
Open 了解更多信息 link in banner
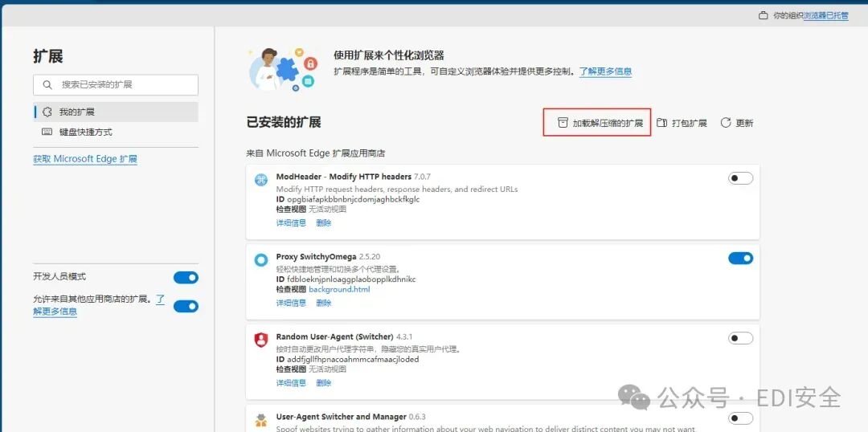tap(606, 71)
